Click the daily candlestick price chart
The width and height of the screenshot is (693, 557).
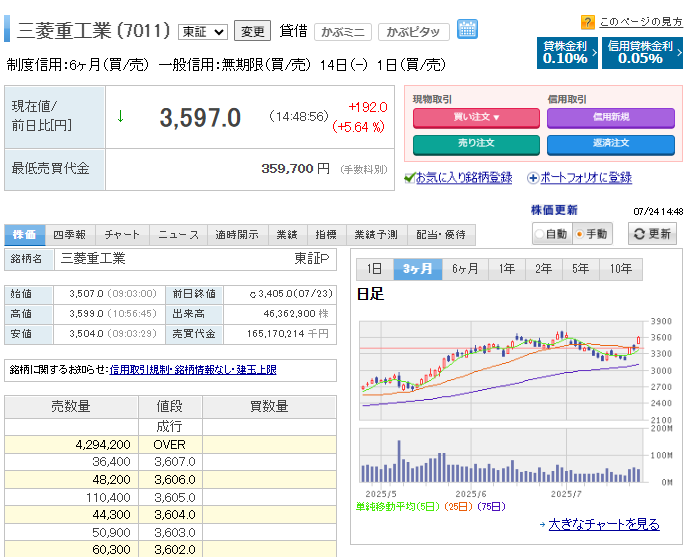tap(503, 370)
